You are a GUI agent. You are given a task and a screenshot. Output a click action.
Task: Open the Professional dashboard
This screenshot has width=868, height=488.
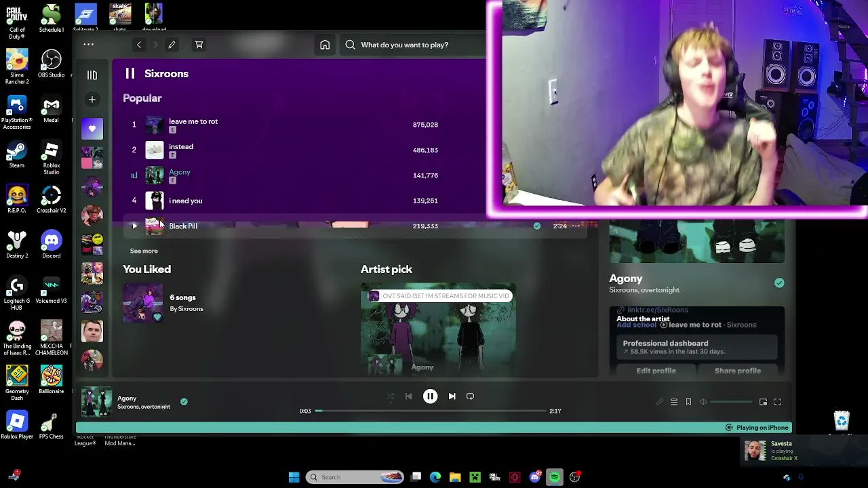tap(697, 347)
